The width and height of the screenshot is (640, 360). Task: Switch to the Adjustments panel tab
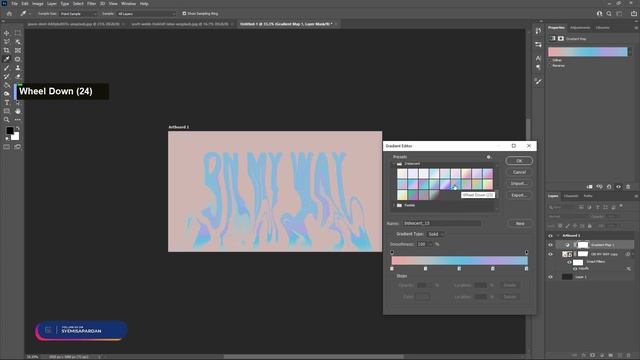click(580, 28)
